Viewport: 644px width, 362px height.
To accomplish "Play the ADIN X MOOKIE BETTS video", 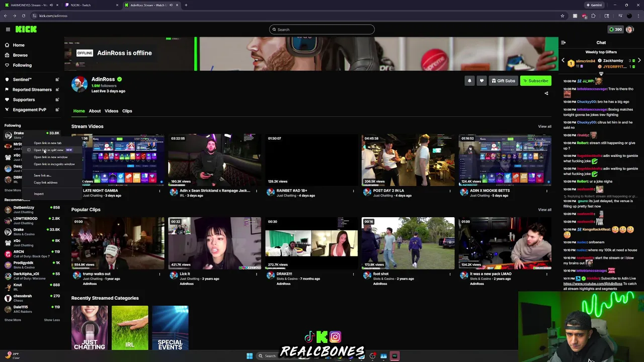I will coord(505,159).
